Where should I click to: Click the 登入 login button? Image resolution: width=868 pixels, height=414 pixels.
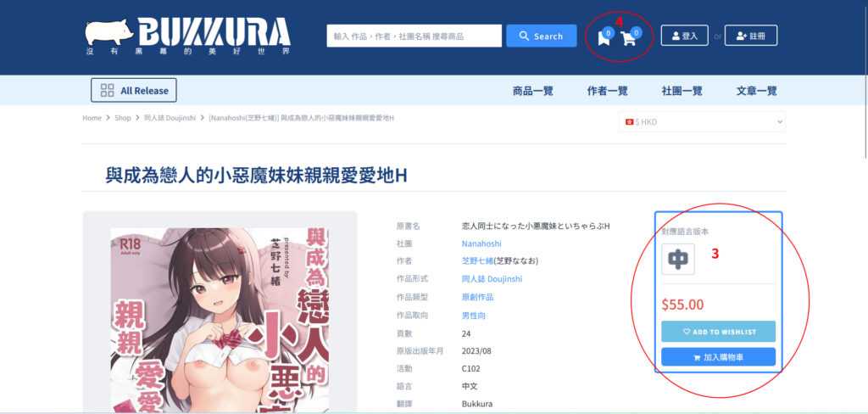pyautogui.click(x=684, y=36)
